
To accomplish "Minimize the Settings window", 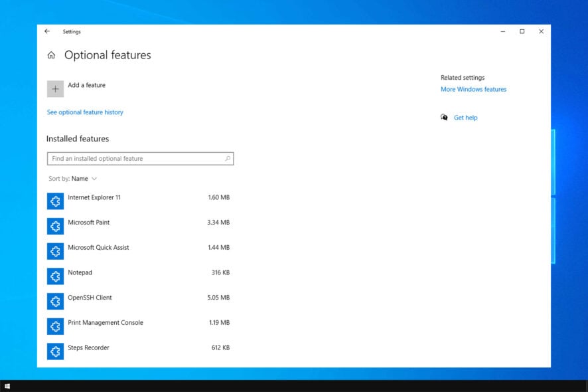I will tap(503, 31).
